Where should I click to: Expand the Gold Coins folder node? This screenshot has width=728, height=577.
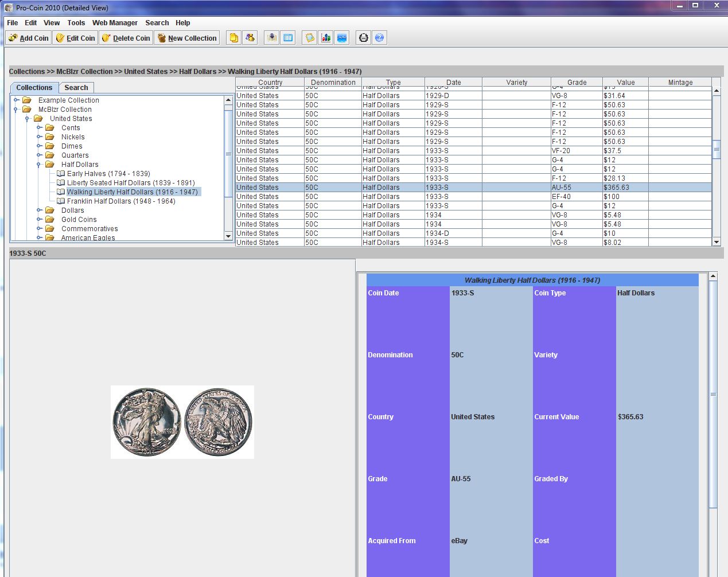40,220
